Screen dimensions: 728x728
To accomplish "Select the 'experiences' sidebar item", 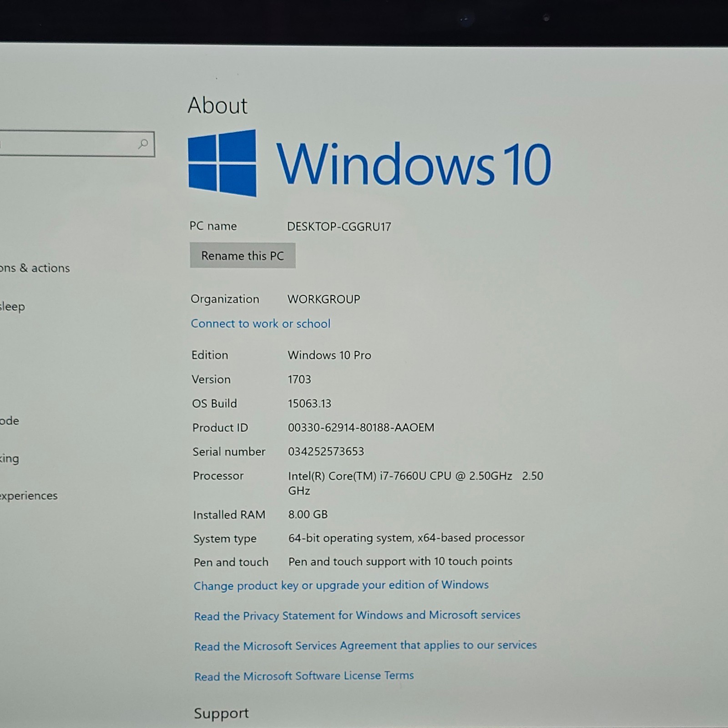I will pyautogui.click(x=29, y=496).
